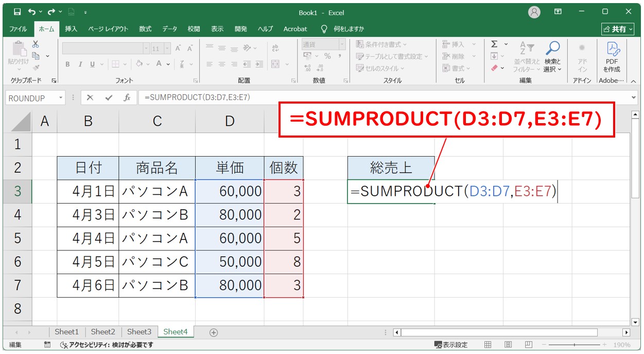644x354 pixels.
Task: Click the Fill down arrow icon
Action: click(494, 56)
